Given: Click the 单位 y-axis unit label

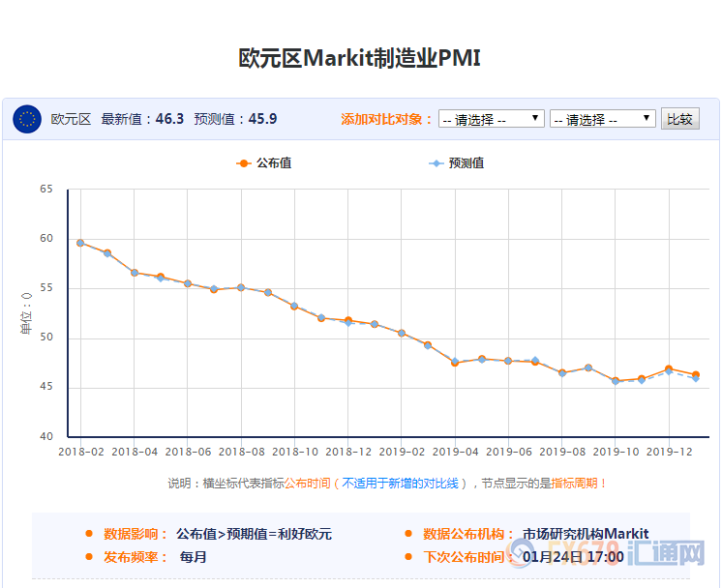Looking at the screenshot, I should 26,313.
